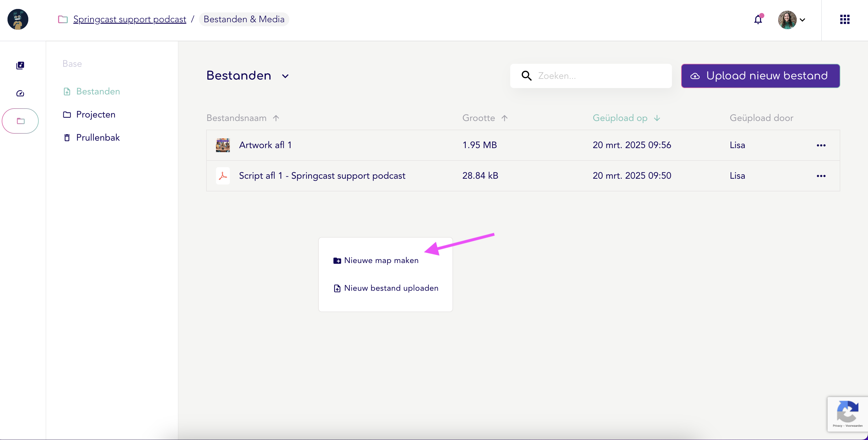868x440 pixels.
Task: Click date 20 mrt. 2025 09:56
Action: (x=632, y=145)
